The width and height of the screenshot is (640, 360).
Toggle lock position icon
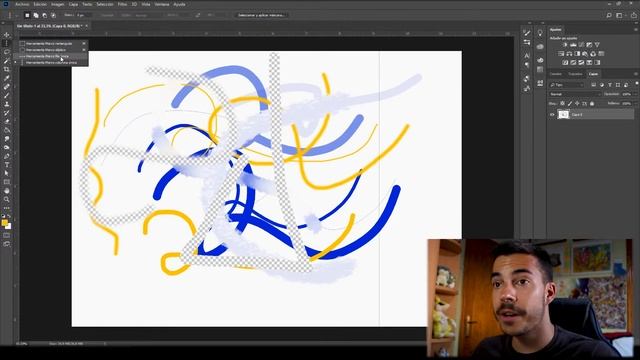[x=577, y=104]
